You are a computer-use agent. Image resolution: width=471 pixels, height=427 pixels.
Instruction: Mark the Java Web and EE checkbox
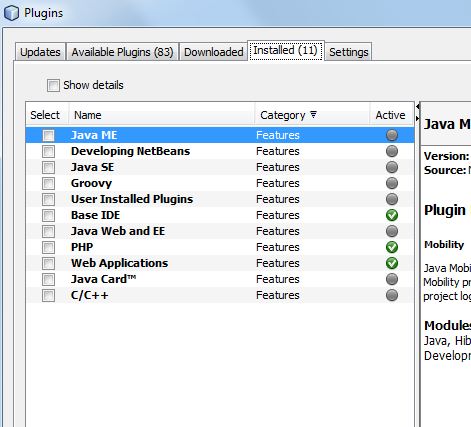click(48, 231)
